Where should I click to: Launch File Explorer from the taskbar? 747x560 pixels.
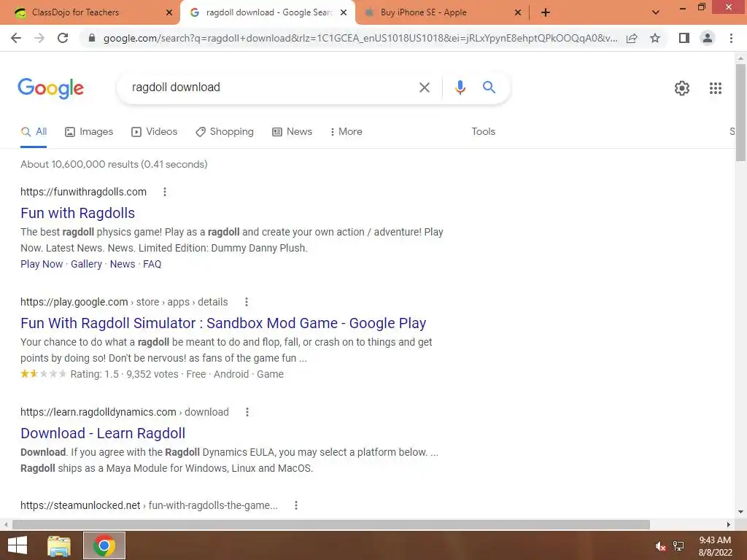pyautogui.click(x=59, y=545)
